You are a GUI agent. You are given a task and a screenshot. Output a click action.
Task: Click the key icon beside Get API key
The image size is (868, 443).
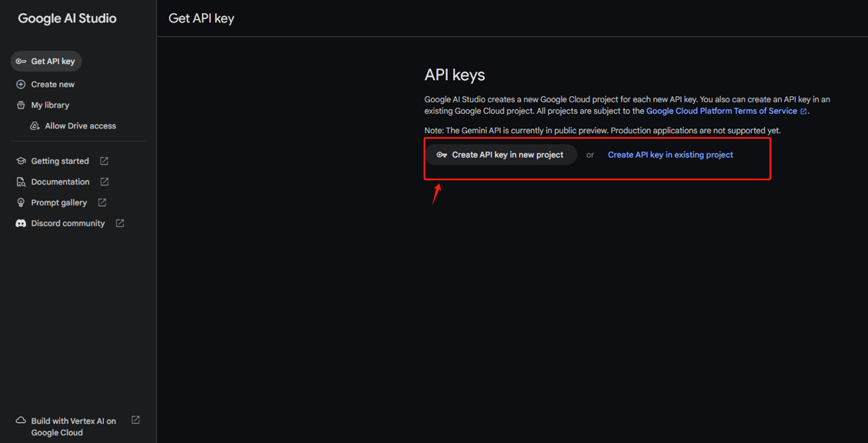click(21, 62)
